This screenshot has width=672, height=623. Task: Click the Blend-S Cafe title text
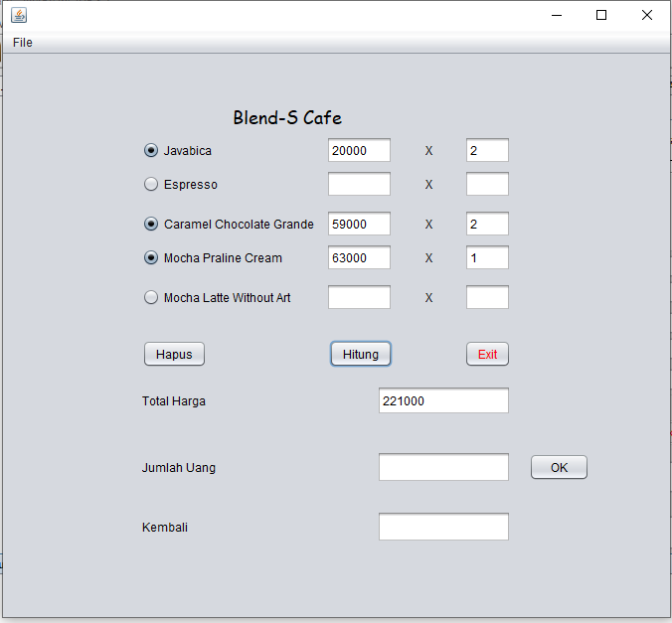[x=287, y=118]
